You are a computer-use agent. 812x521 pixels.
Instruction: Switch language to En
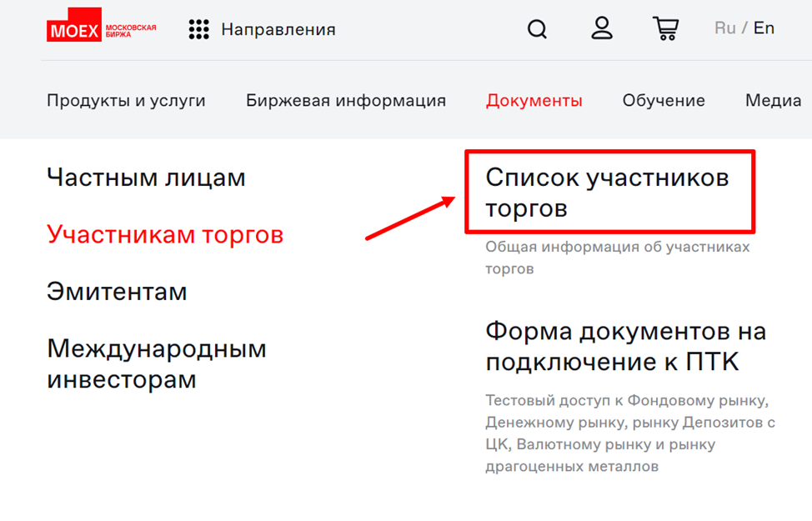click(764, 28)
